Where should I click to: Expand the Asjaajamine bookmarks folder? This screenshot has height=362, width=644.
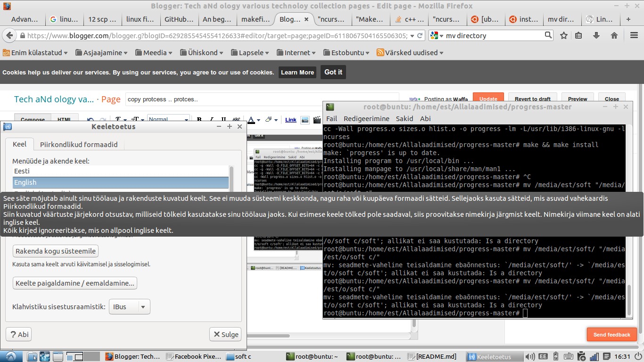coord(102,53)
